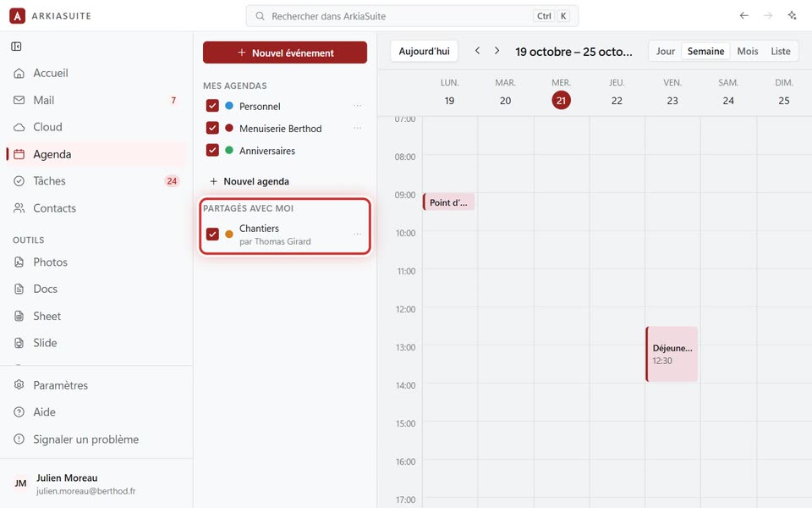Image resolution: width=812 pixels, height=508 pixels.
Task: Click the sparkle assistant icon top right
Action: 792,15
